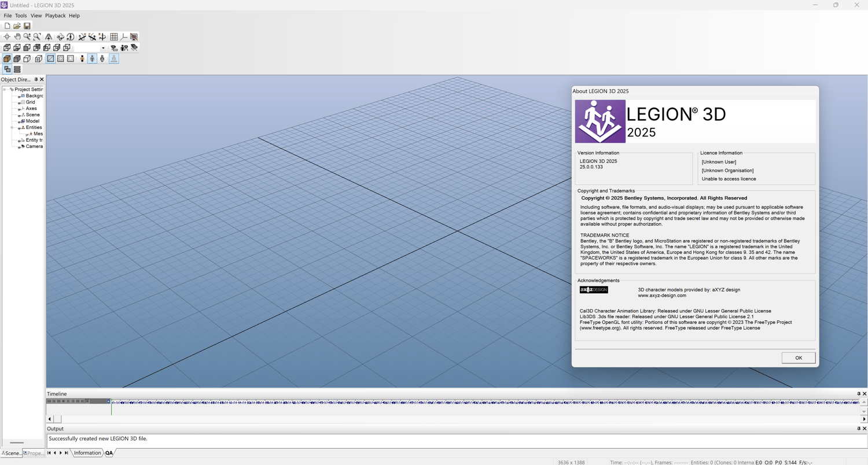
Task: Save the project with the floppy disk icon
Action: pyautogui.click(x=27, y=26)
